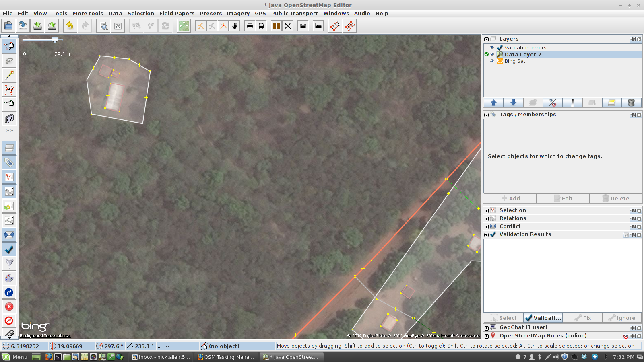The height and width of the screenshot is (362, 644).
Task: Open the Windows menu
Action: (336, 13)
